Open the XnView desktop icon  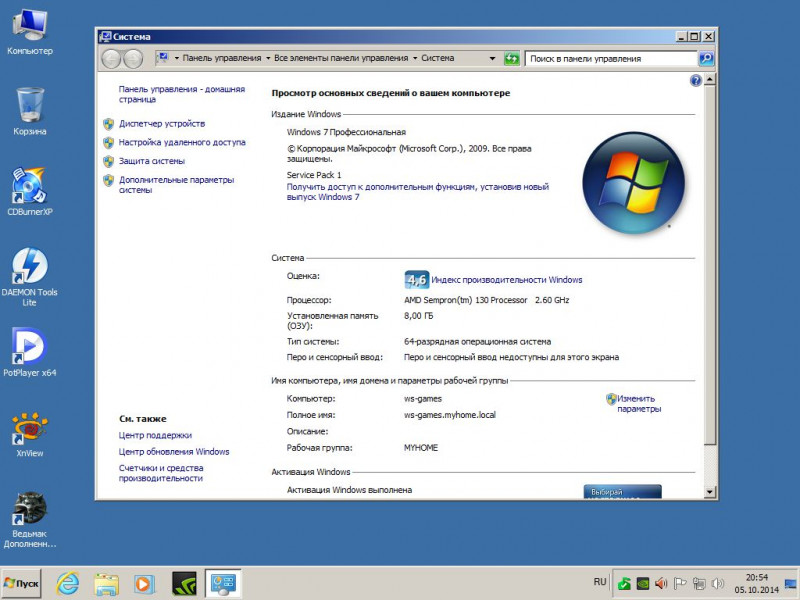29,428
